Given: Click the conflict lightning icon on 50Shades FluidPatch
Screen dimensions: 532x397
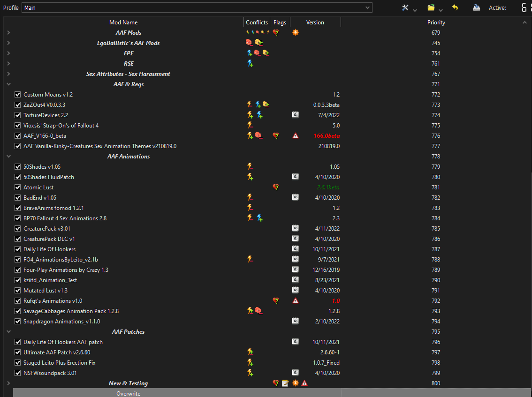Looking at the screenshot, I should (250, 177).
